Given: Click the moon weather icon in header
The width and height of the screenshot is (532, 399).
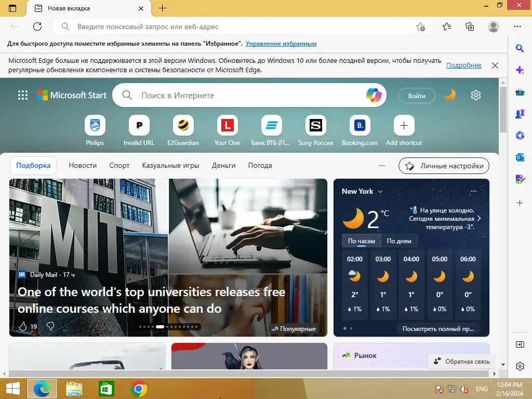Looking at the screenshot, I should click(x=450, y=96).
